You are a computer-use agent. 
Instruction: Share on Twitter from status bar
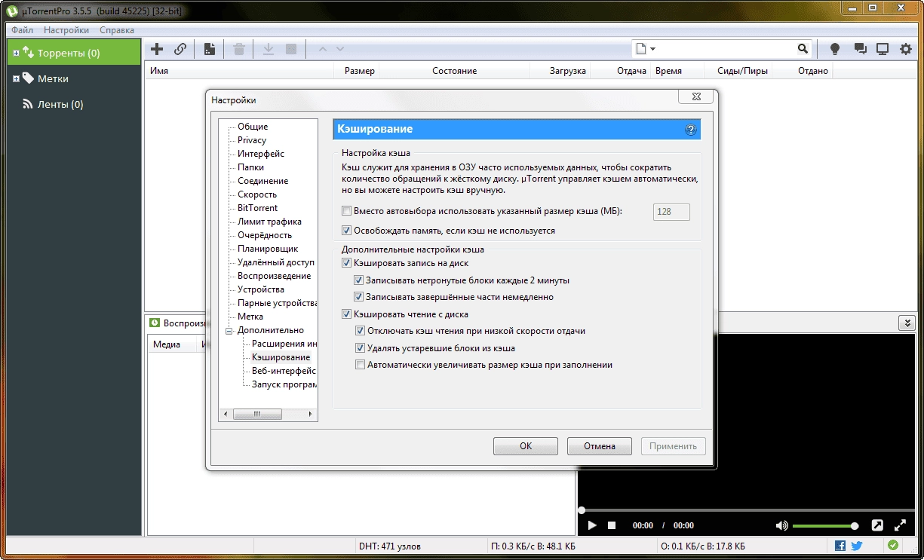[857, 546]
